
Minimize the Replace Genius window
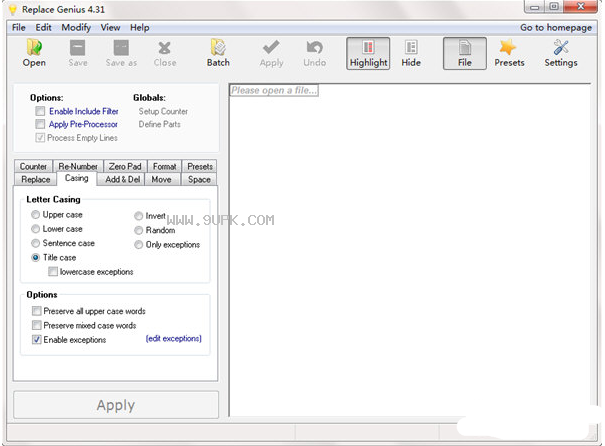click(x=534, y=7)
